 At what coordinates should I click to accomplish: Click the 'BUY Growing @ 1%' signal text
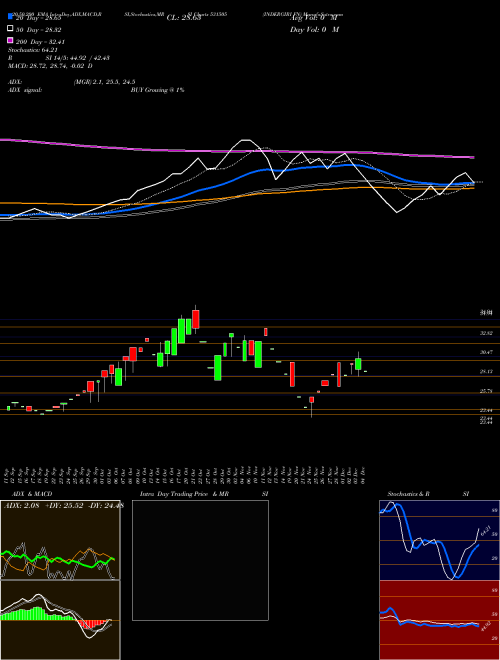point(157,90)
